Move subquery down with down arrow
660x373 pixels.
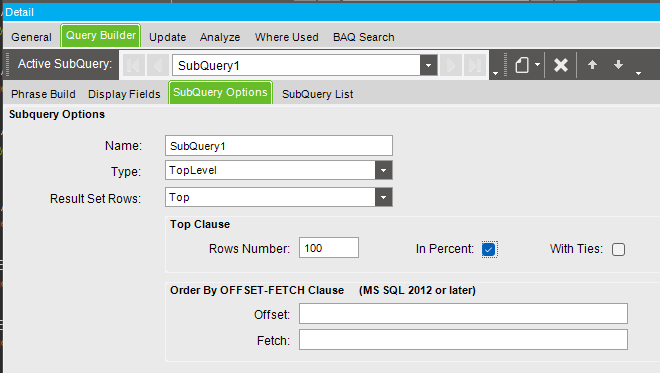pyautogui.click(x=618, y=65)
